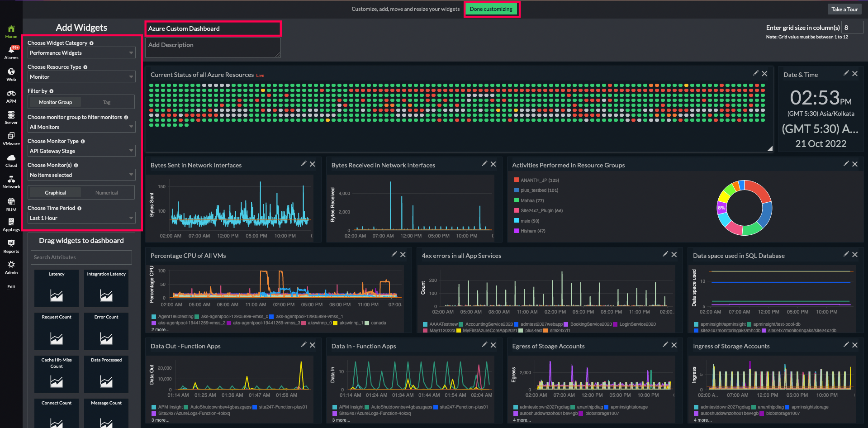Open the Edit entry in the sidebar
The height and width of the screenshot is (428, 868).
click(x=11, y=286)
